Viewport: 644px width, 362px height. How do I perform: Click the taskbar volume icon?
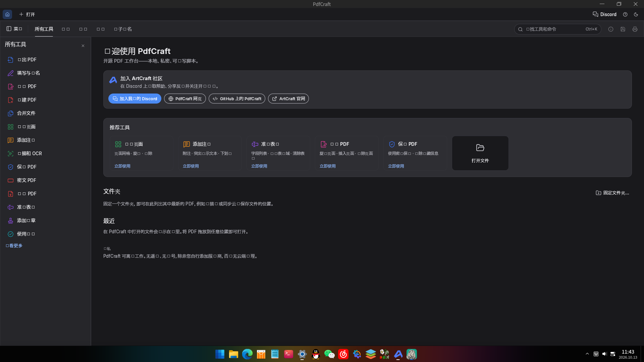point(604,354)
